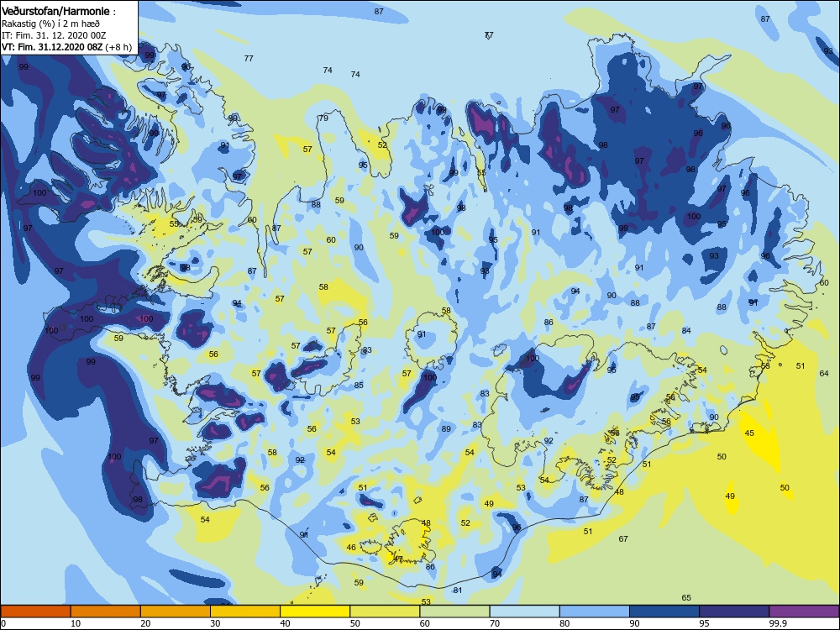Pick the 20–30 light orange legend block

tap(176, 612)
